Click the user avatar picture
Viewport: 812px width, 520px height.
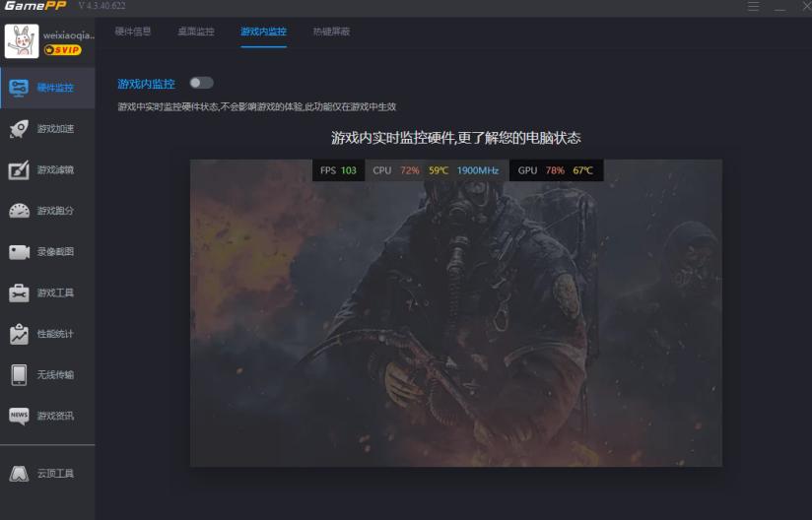coord(22,41)
